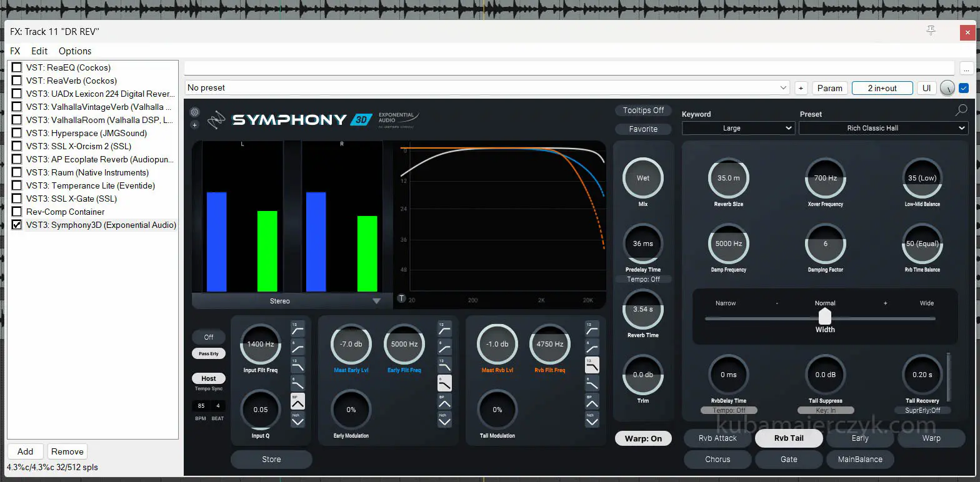Switch to the Rvb Attack tab
The image size is (980, 482).
(x=717, y=438)
